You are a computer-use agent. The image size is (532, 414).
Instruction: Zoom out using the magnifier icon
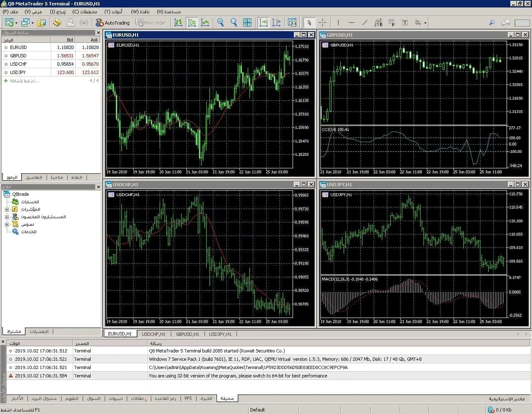[x=234, y=22]
